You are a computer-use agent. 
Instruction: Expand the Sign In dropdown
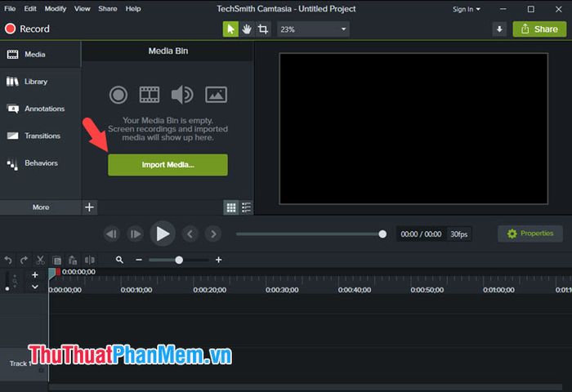point(467,9)
